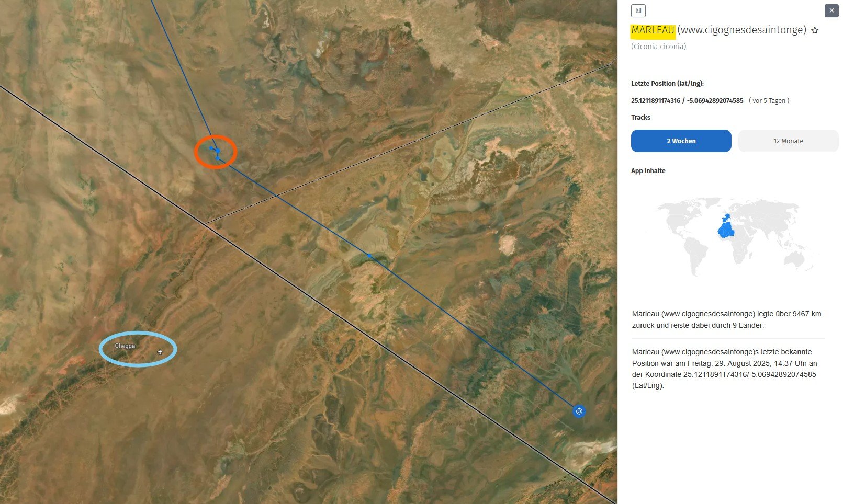Click the panel collapse icon at top
The height and width of the screenshot is (504, 843).
638,10
